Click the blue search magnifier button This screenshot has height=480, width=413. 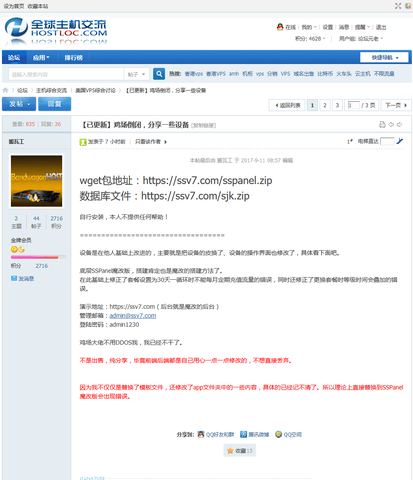pyautogui.click(x=159, y=74)
